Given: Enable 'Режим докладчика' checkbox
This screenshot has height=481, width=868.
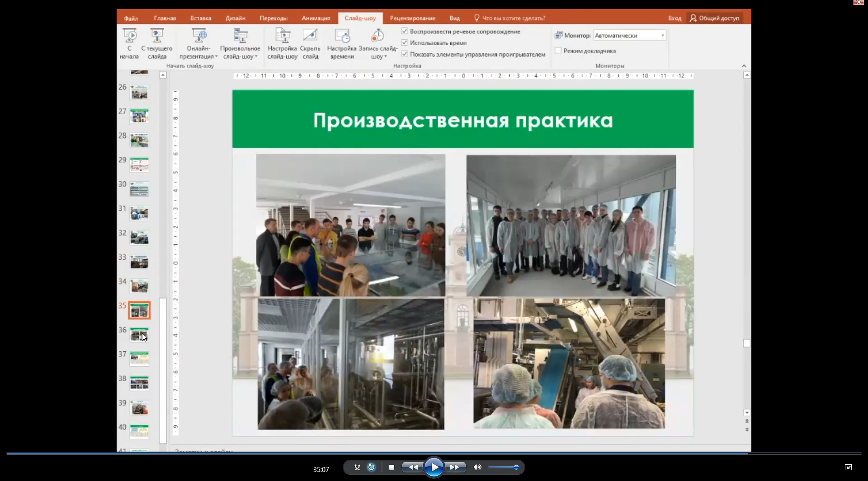Looking at the screenshot, I should 558,51.
